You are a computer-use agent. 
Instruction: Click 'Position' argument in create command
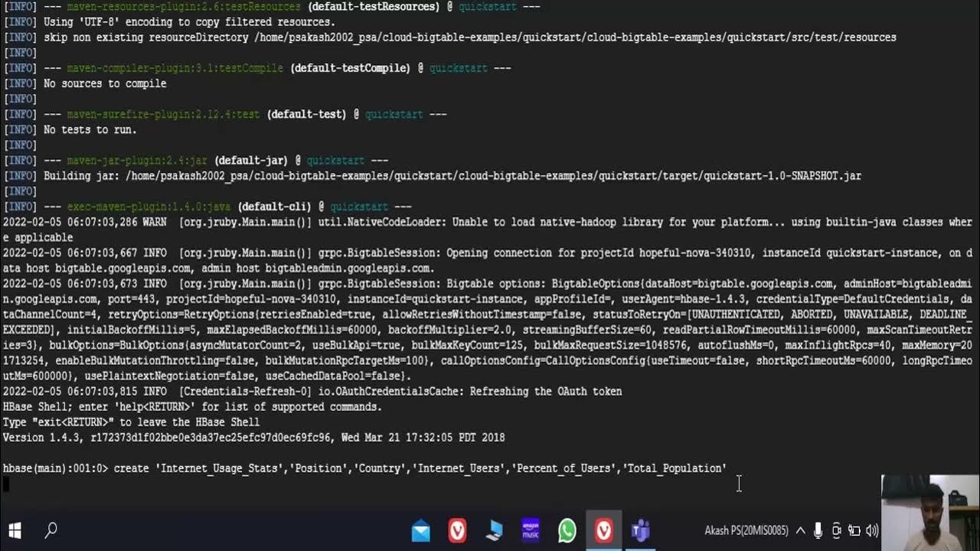tap(319, 468)
